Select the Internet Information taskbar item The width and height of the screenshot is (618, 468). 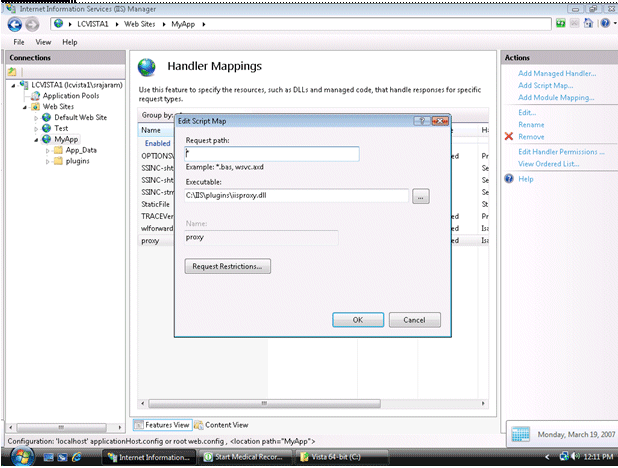coord(149,457)
